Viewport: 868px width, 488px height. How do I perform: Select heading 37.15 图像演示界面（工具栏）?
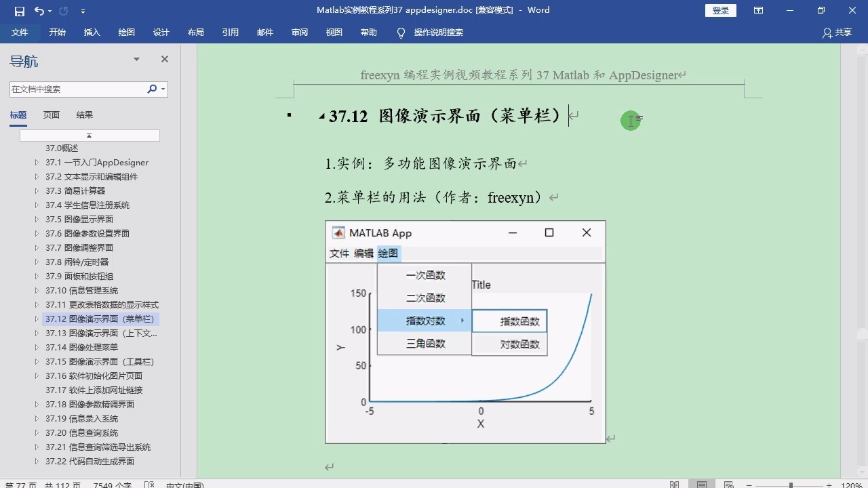102,361
